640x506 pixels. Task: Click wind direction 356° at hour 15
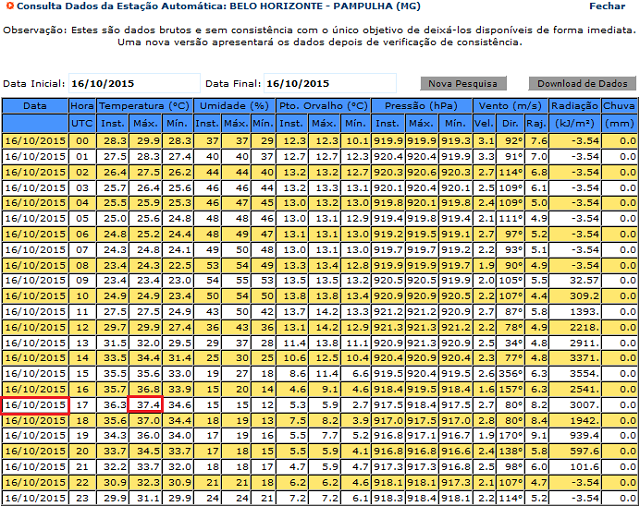tap(510, 374)
